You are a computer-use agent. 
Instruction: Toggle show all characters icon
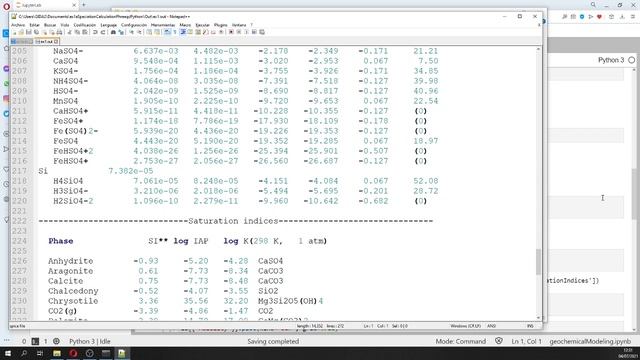[x=174, y=32]
